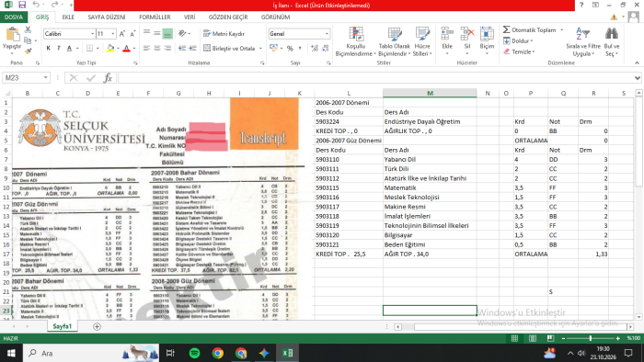Switch to the EKLE tab
The image size is (644, 362).
click(x=68, y=17)
